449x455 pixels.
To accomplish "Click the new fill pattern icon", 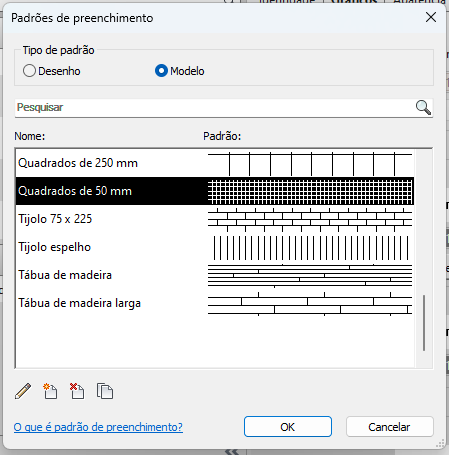I will (x=50, y=391).
